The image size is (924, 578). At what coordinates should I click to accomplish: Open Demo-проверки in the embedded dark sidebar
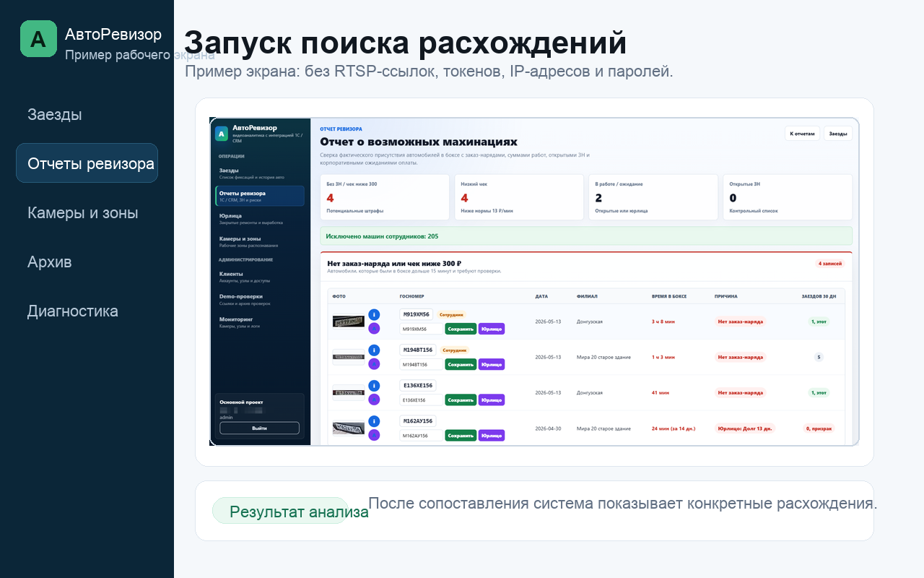[x=260, y=299]
